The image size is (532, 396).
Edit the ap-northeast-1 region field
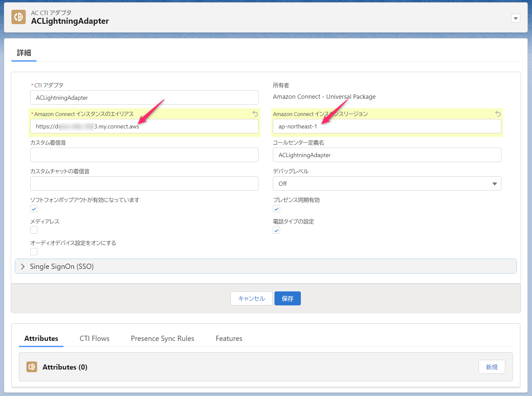pyautogui.click(x=387, y=126)
